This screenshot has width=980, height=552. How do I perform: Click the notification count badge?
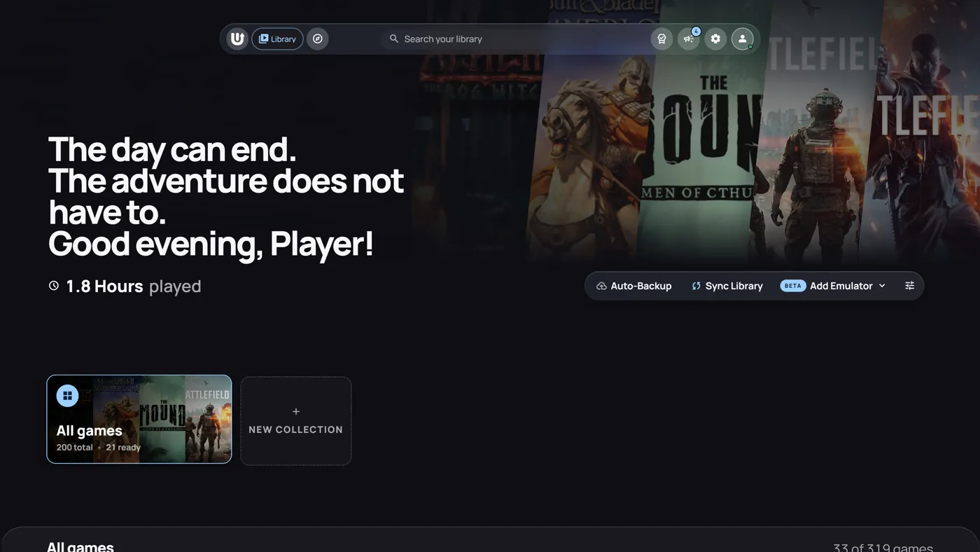click(696, 32)
